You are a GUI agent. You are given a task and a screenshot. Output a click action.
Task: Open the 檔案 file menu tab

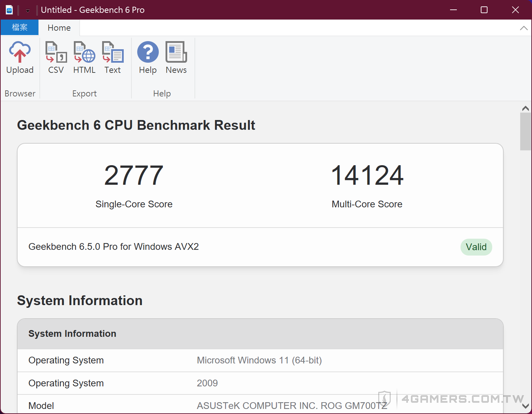pyautogui.click(x=20, y=27)
